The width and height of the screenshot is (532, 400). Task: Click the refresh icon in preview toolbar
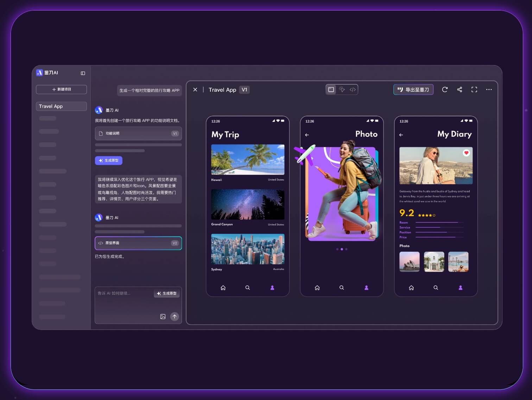[445, 90]
